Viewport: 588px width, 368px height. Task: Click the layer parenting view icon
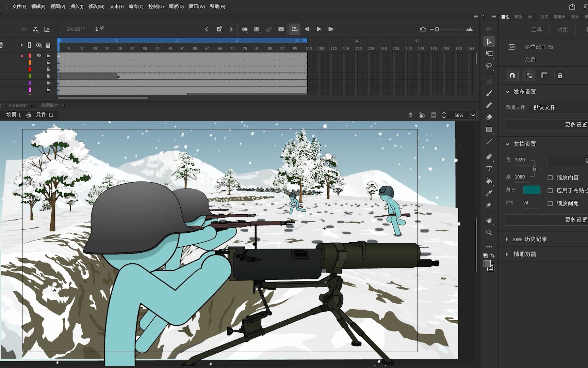pyautogui.click(x=35, y=29)
